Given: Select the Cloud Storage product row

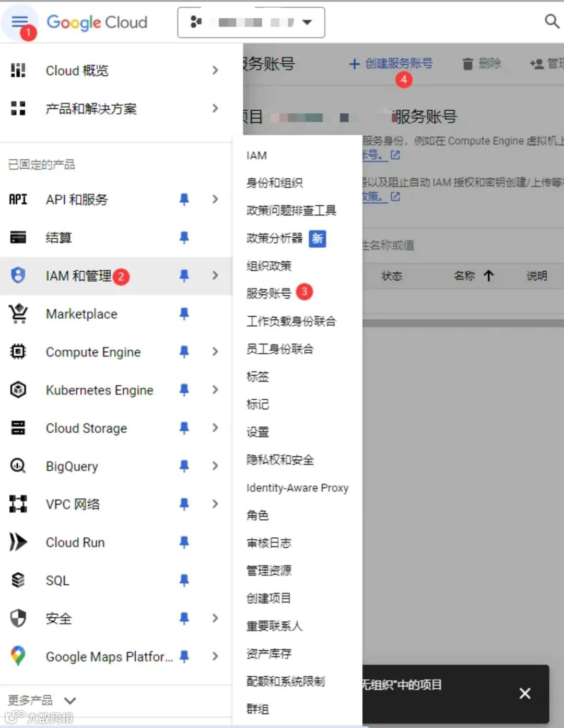Looking at the screenshot, I should 116,428.
